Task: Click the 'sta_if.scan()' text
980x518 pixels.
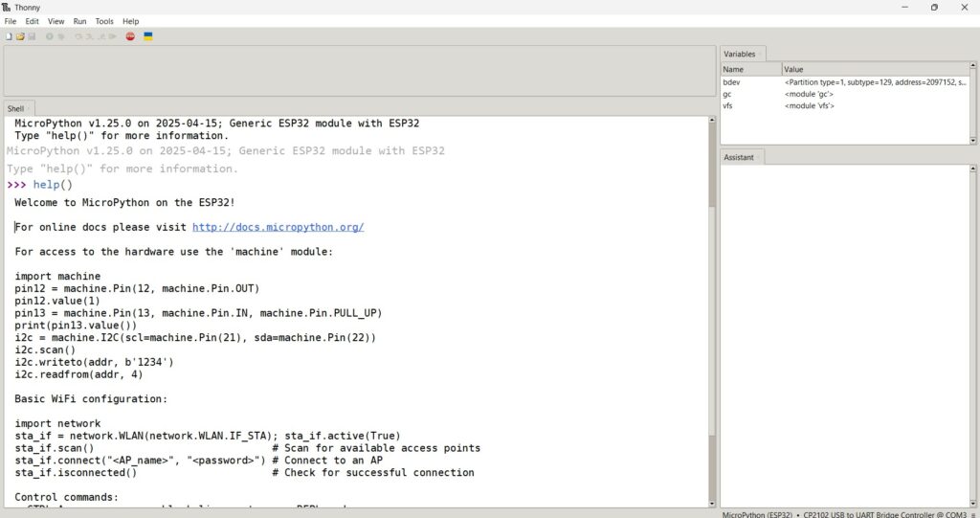Action: click(x=55, y=448)
